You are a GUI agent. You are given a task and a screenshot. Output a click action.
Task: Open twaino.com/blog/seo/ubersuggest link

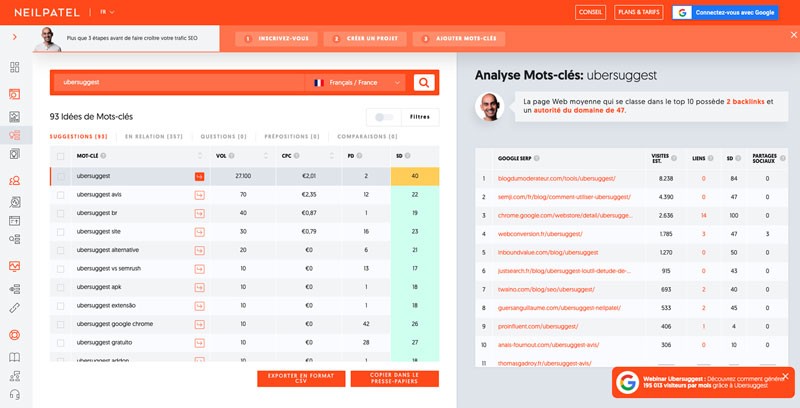(x=546, y=290)
